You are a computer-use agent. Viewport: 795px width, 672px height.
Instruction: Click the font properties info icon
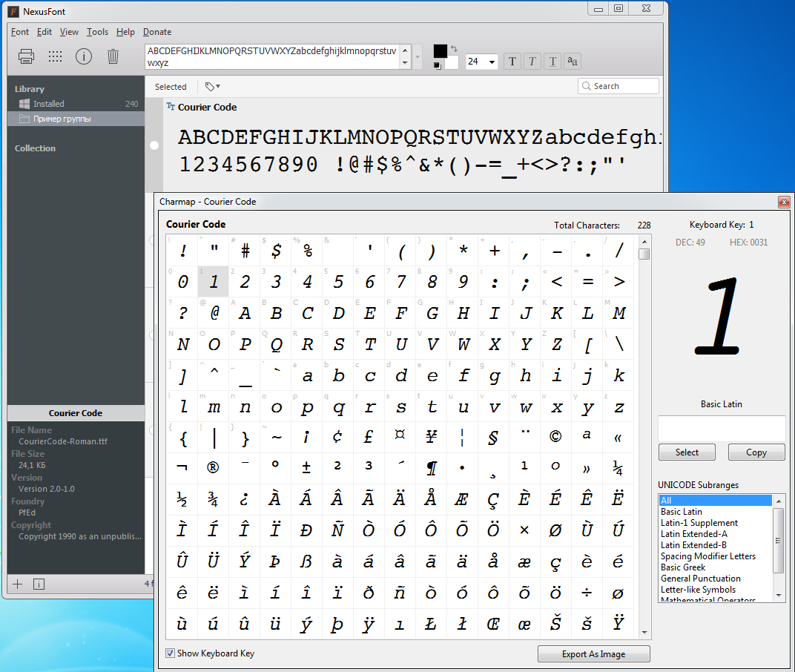click(84, 56)
